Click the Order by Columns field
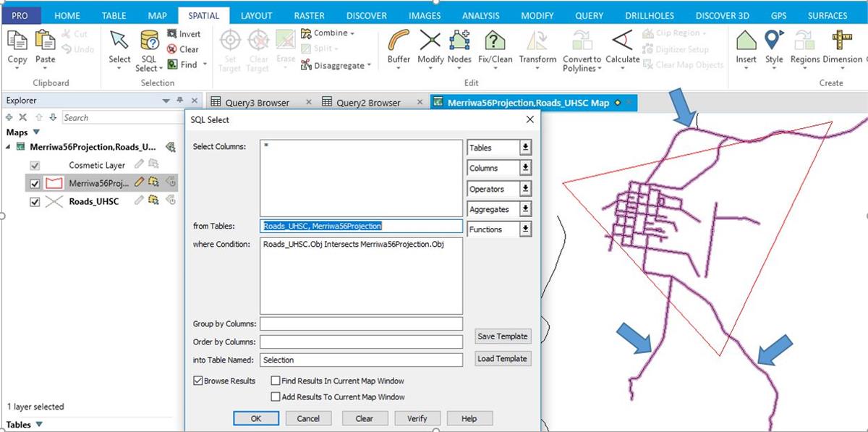 tap(361, 342)
